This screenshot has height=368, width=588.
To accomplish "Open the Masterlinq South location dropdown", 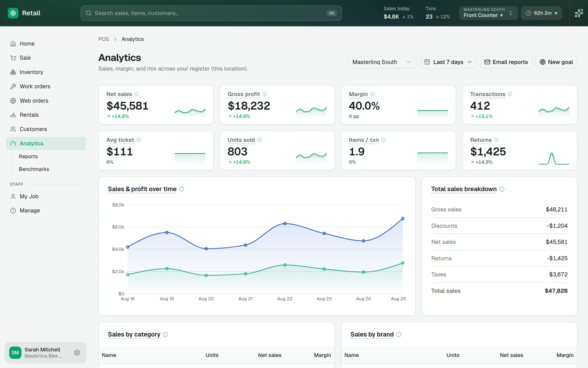I will pyautogui.click(x=382, y=62).
